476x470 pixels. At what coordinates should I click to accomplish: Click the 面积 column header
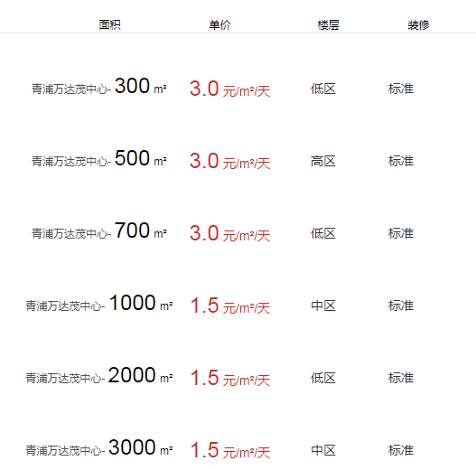point(109,25)
